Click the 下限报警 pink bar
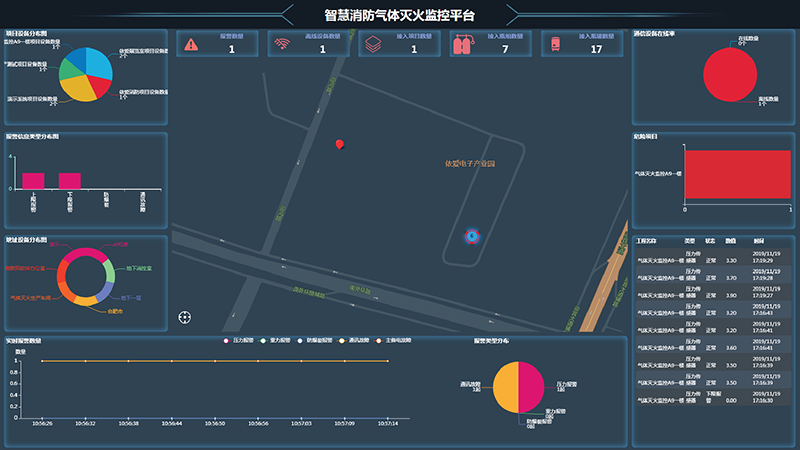The image size is (800, 450). (70, 181)
